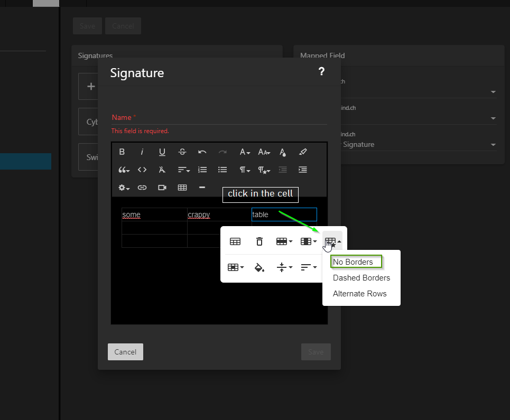Click the Cancel button in Signature dialog
The image size is (510, 420).
pos(125,352)
